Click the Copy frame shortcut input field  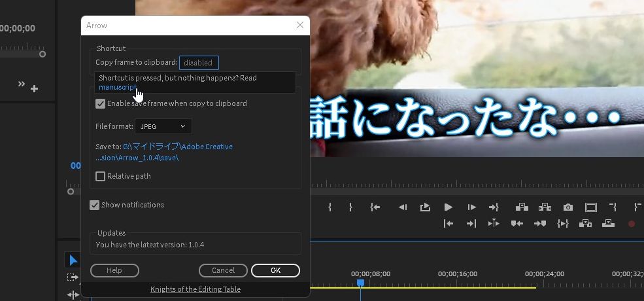point(199,63)
